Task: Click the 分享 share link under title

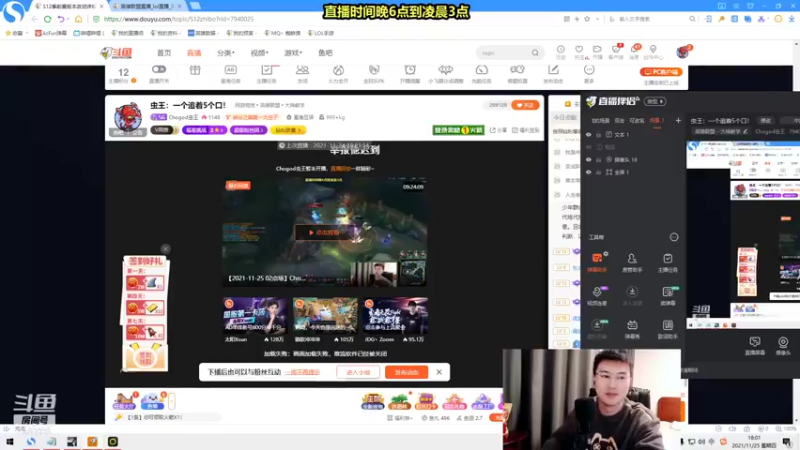Action: coord(498,130)
